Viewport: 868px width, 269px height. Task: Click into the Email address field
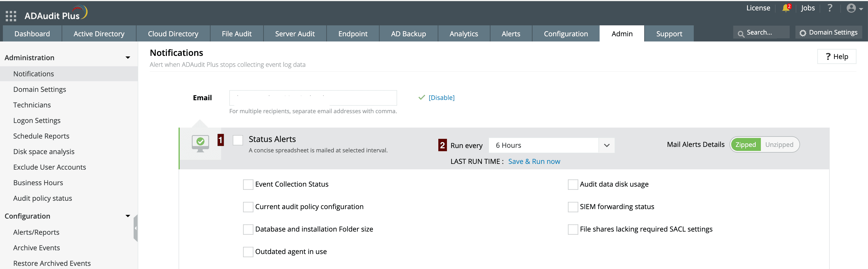(x=313, y=98)
